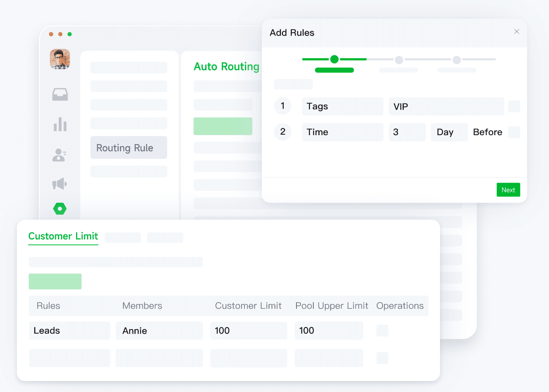The width and height of the screenshot is (549, 392).
Task: Select the green hexagon settings icon
Action: pyautogui.click(x=60, y=209)
